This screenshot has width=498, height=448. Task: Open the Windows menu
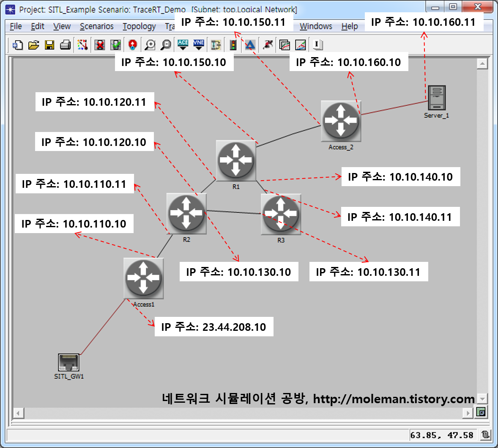(316, 26)
